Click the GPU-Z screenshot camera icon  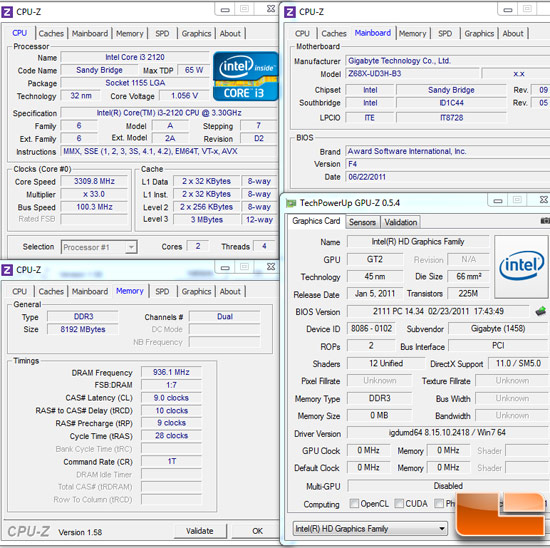[x=545, y=221]
